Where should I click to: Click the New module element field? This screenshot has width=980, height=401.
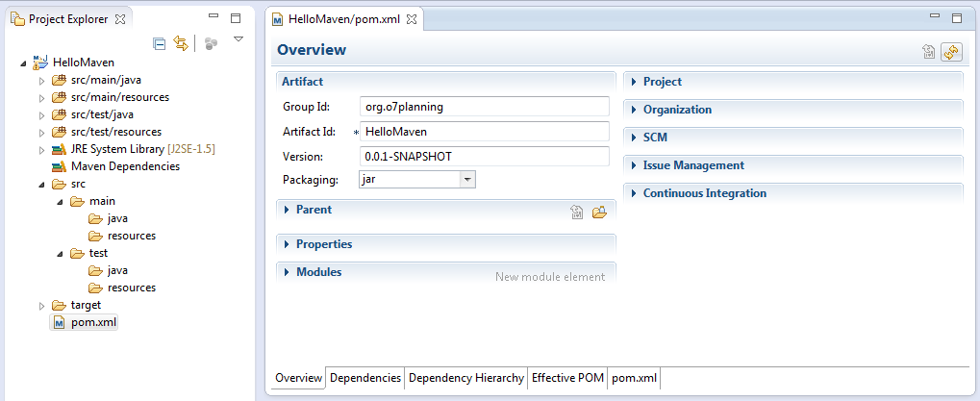[550, 277]
